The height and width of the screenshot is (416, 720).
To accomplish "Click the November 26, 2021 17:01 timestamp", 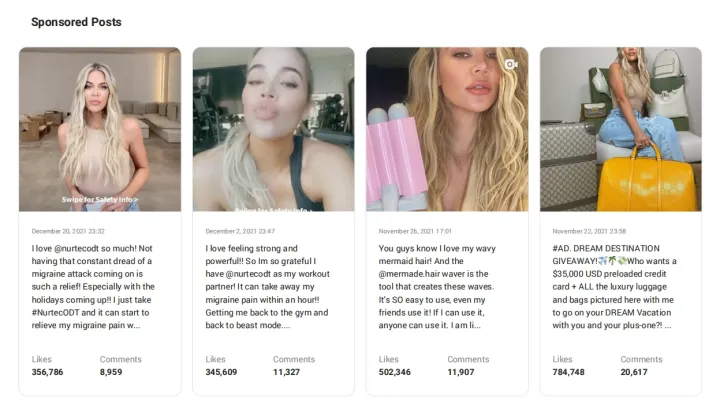I will (415, 231).
